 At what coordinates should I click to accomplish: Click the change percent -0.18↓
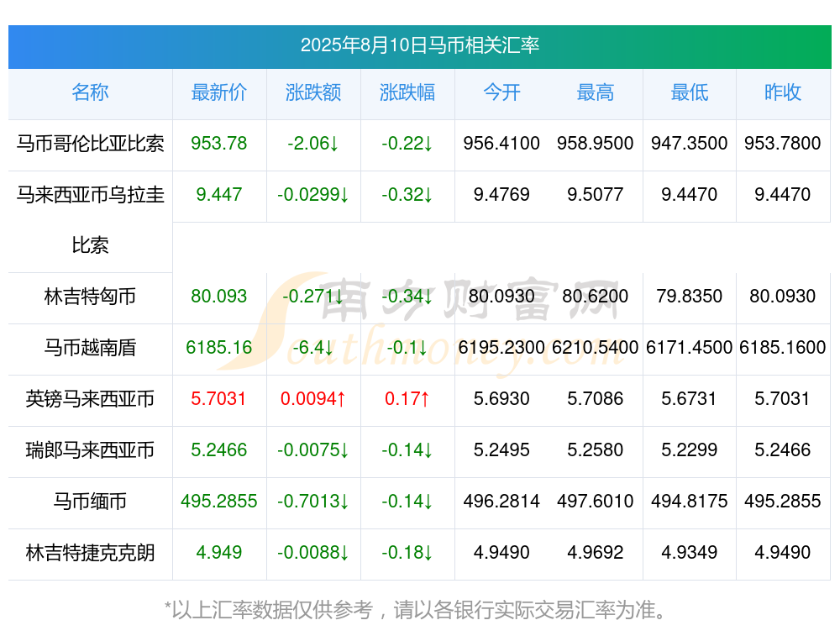[x=407, y=553]
